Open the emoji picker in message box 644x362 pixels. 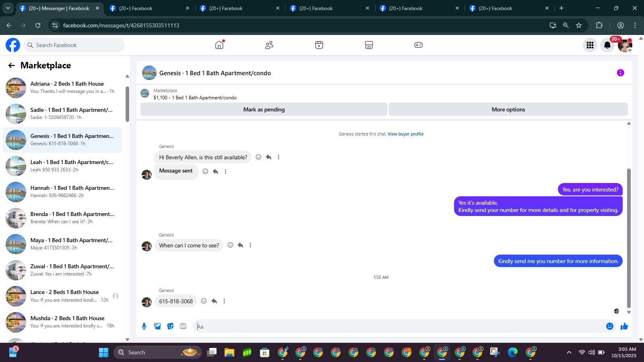click(x=610, y=326)
